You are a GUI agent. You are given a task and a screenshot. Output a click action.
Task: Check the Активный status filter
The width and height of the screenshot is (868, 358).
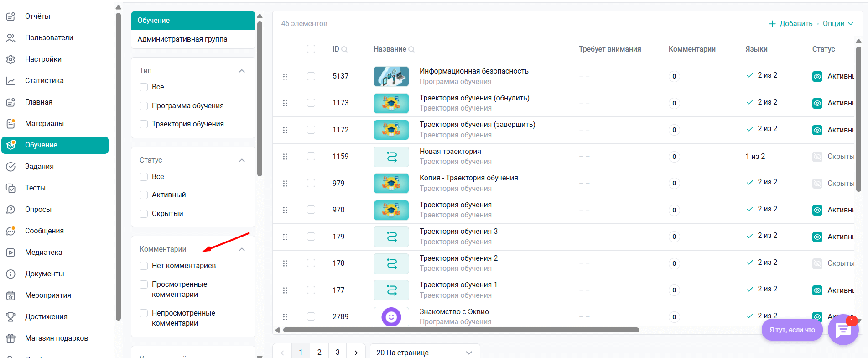pyautogui.click(x=144, y=195)
